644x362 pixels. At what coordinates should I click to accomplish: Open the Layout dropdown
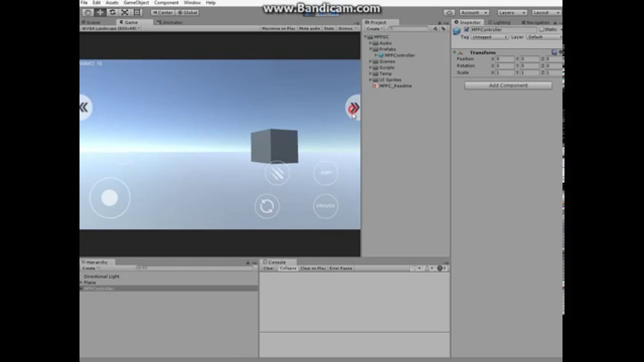point(546,13)
